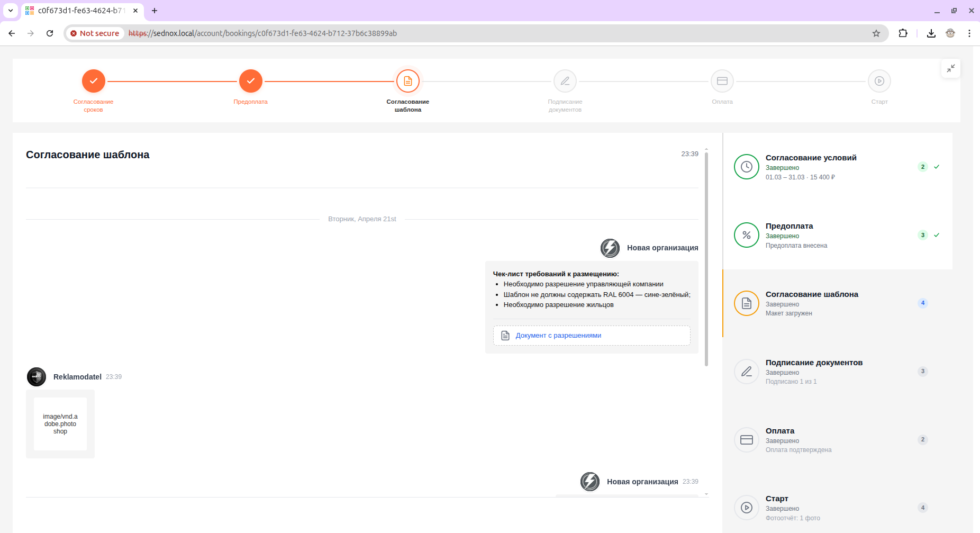
Task: Click the chat scrollbar down arrow
Action: pos(706,494)
